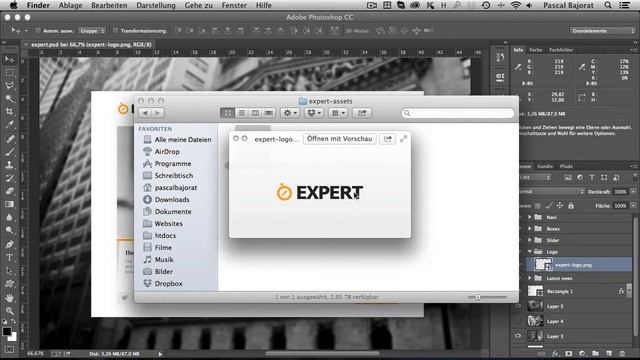The height and width of the screenshot is (360, 640).
Task: Toggle lock position in Layers panel
Action: click(x=560, y=206)
